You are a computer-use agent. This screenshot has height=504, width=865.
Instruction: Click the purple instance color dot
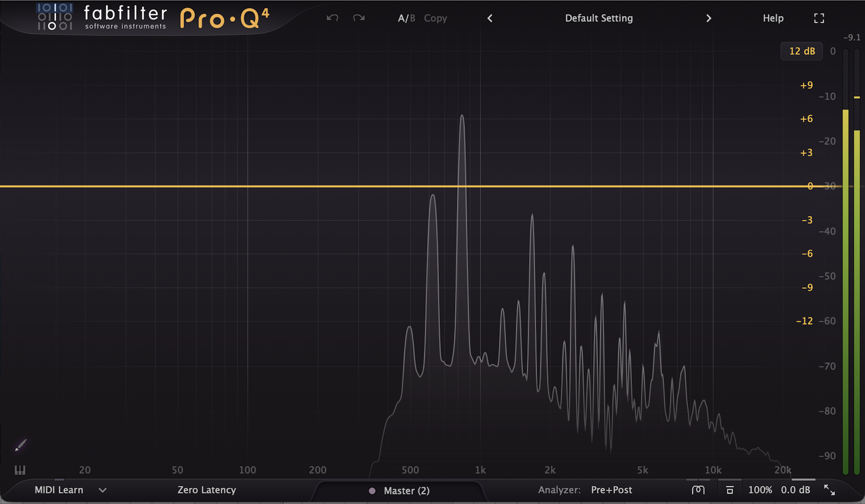[x=372, y=491]
